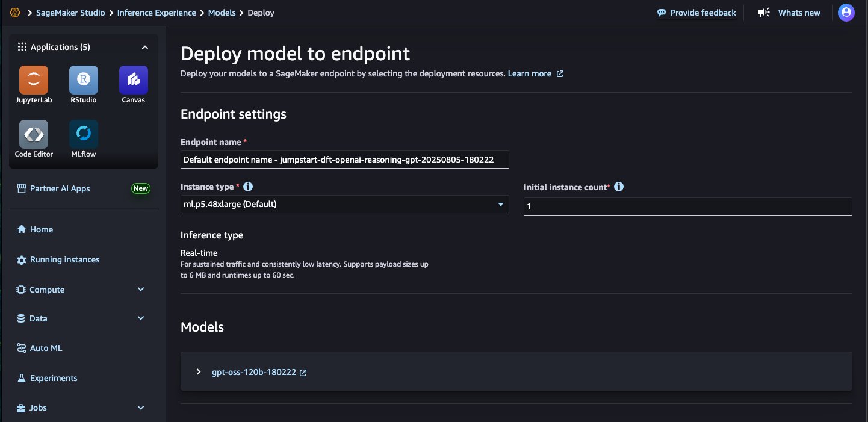This screenshot has width=868, height=422.
Task: Open the Instance type dropdown
Action: (x=345, y=204)
